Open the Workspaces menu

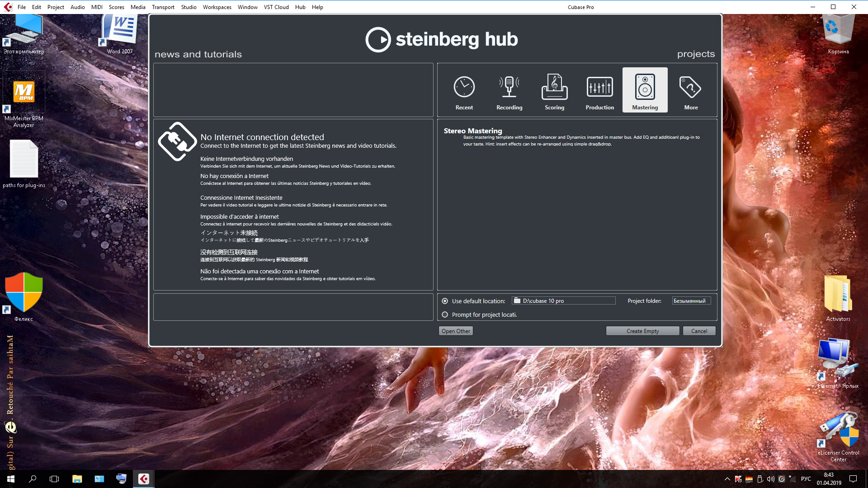[217, 7]
